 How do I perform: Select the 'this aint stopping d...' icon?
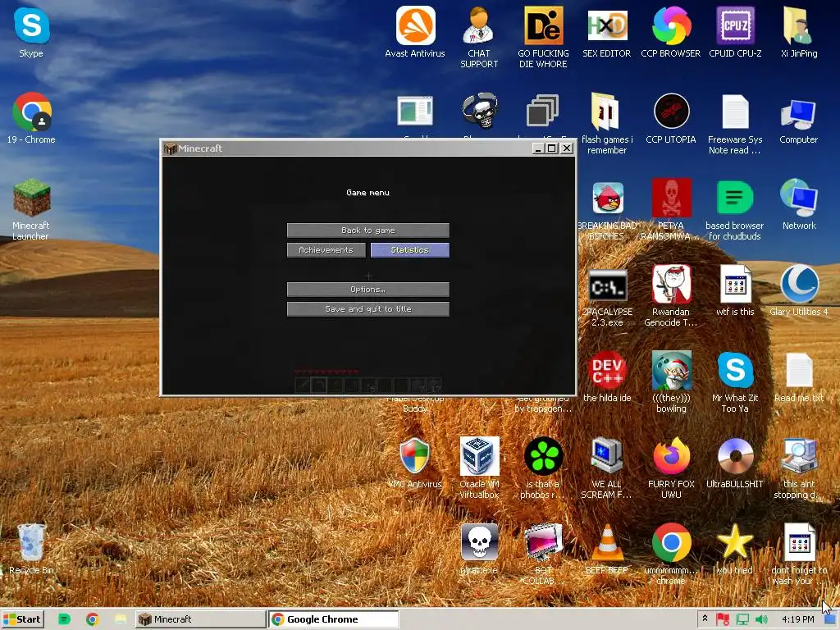(799, 468)
